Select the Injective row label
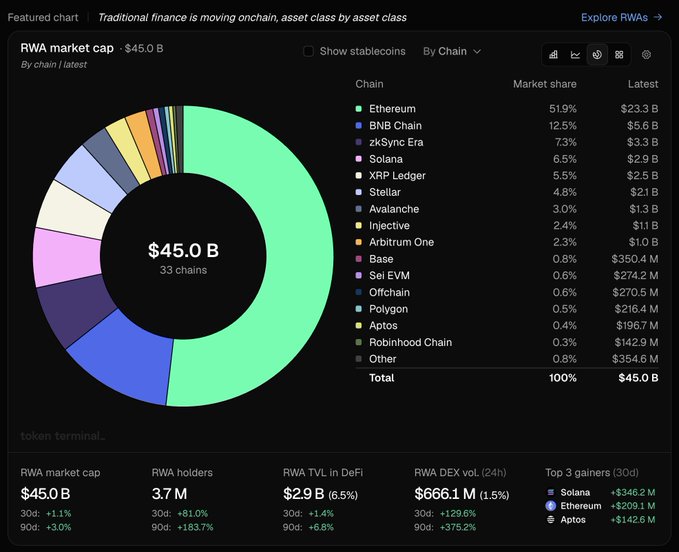This screenshot has height=552, width=679. tap(389, 226)
